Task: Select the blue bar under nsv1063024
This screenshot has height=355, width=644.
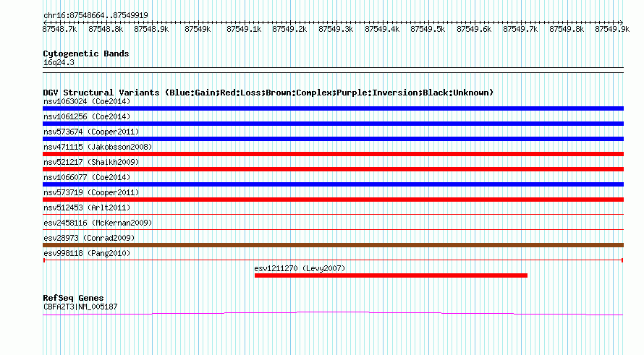Action: pos(333,108)
